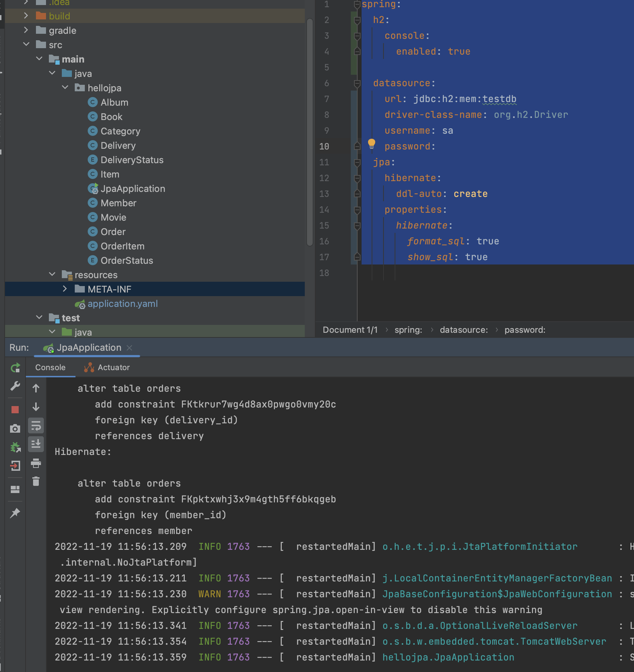Click the green bug gear icon in Run sidebar

[15, 447]
